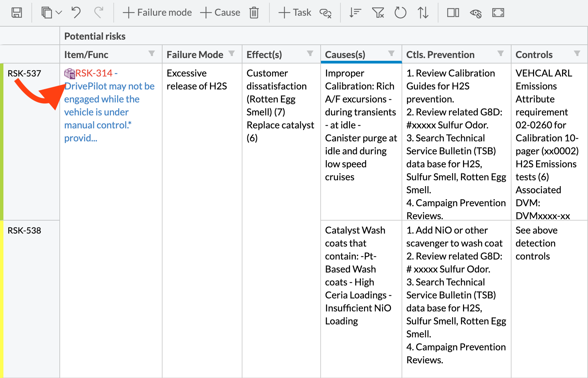Open Item/Func column filter

coord(152,53)
